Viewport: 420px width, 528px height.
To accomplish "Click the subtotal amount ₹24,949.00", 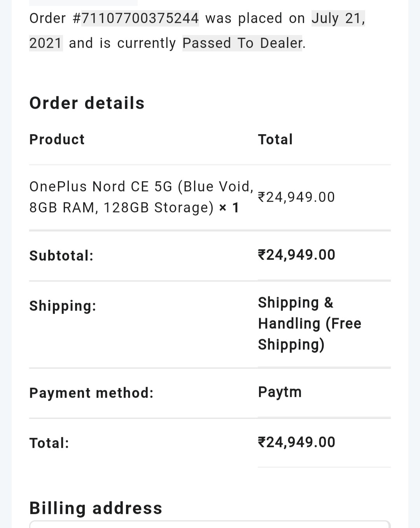I will (x=296, y=255).
